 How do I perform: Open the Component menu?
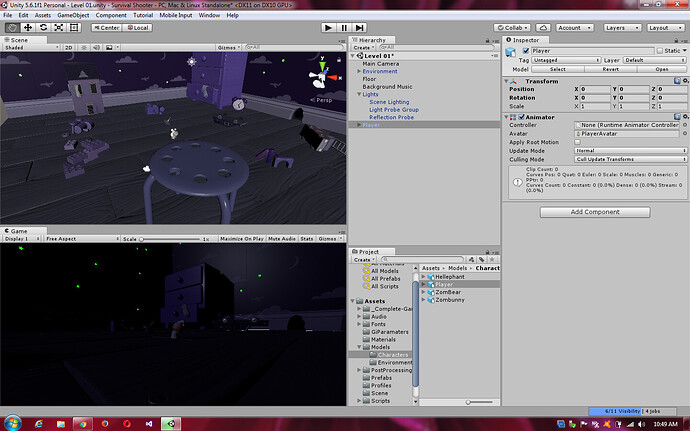tap(111, 15)
